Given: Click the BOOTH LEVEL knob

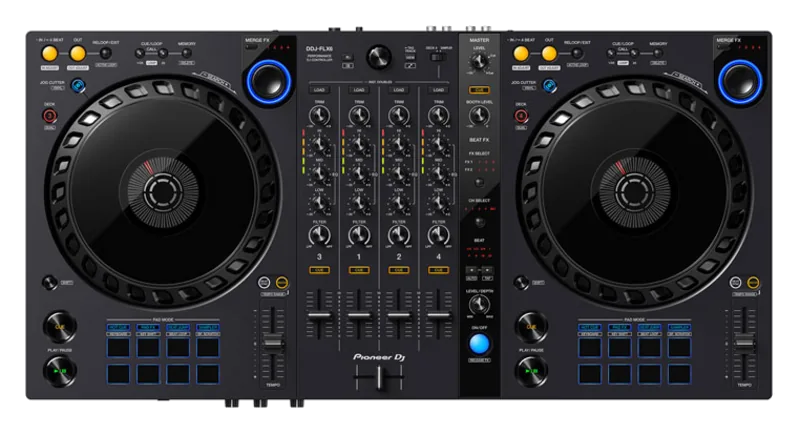Looking at the screenshot, I should click(x=479, y=116).
